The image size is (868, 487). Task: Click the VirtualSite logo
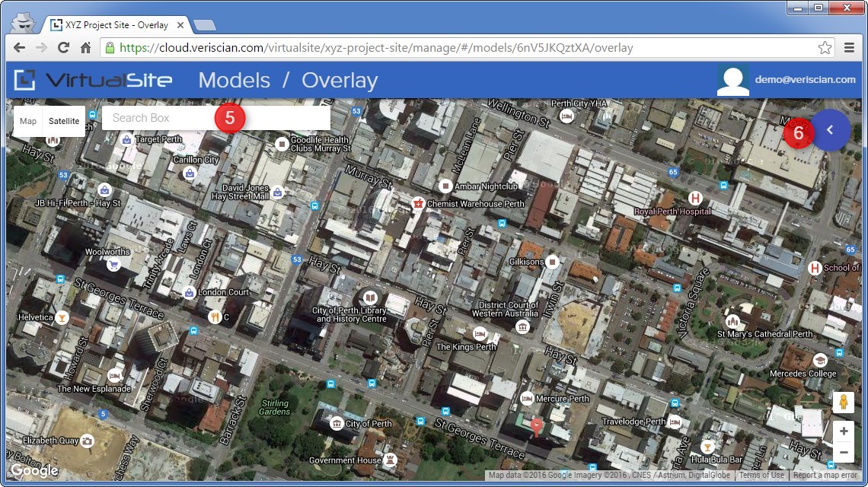(93, 80)
